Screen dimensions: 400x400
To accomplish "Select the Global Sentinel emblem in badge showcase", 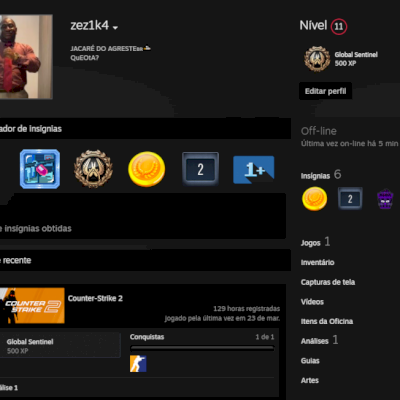I will point(93,169).
